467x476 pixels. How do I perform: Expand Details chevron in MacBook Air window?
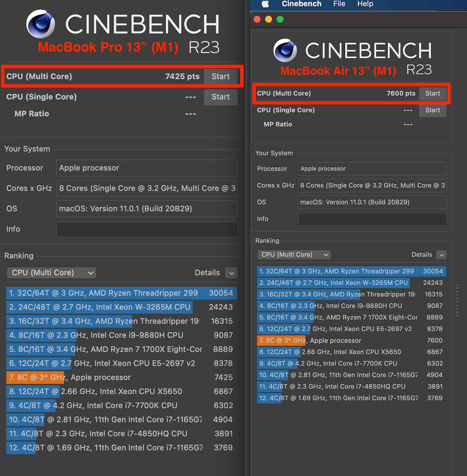point(442,255)
